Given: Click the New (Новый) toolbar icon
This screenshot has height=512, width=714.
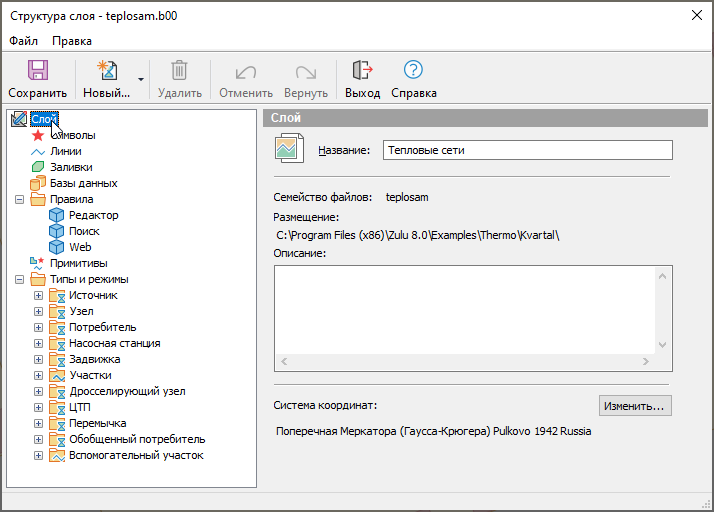Looking at the screenshot, I should tap(106, 71).
